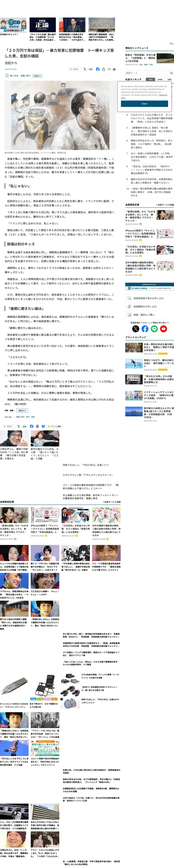Open the Terms of Use link in the consent popup
Screen dimensions: 174x868
point(163,95)
